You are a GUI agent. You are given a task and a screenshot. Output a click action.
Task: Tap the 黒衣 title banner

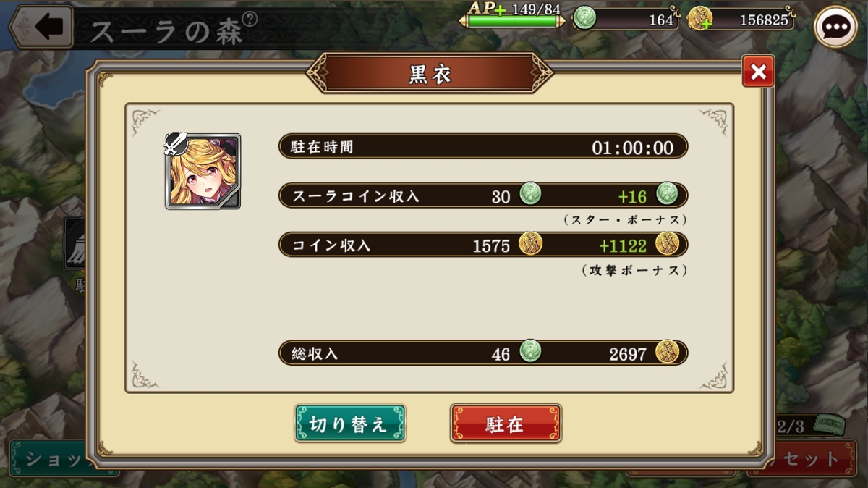click(x=430, y=73)
